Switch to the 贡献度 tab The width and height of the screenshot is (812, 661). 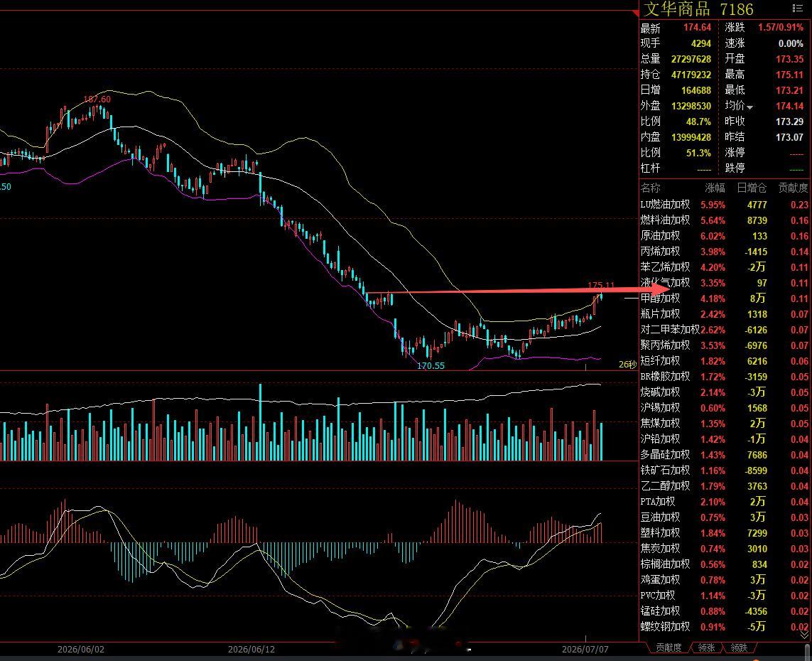(668, 647)
